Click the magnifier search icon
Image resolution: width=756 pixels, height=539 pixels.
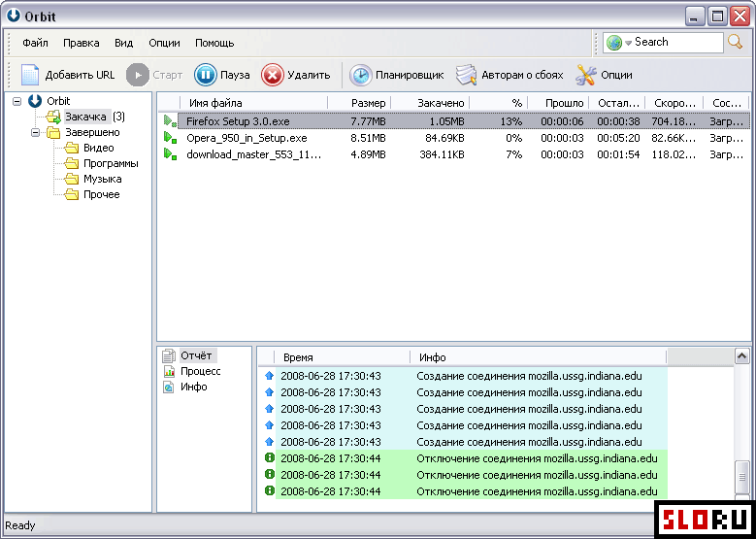coord(735,42)
